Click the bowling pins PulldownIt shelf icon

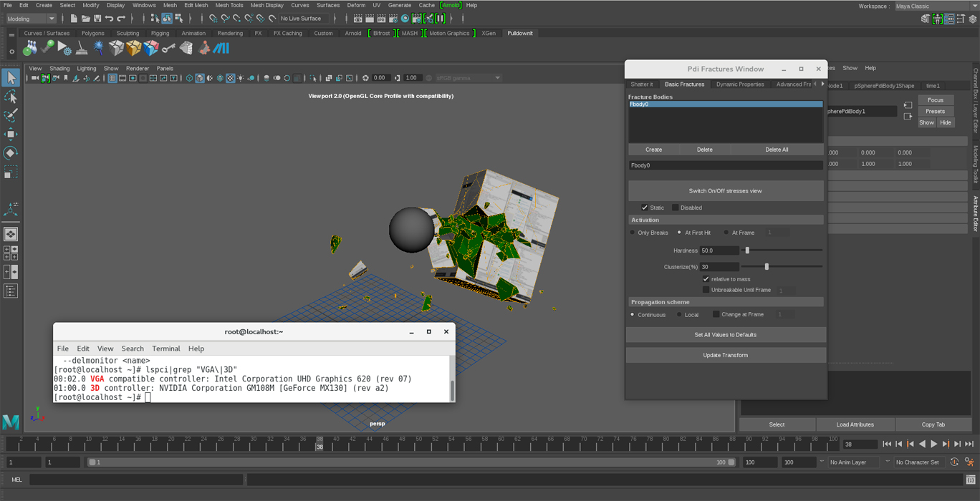(x=30, y=48)
